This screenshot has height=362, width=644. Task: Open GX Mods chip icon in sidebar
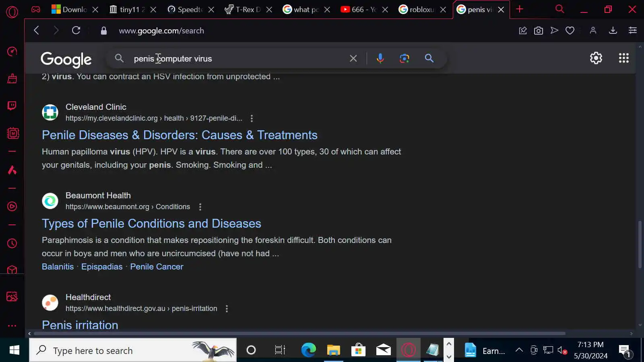[x=13, y=133]
